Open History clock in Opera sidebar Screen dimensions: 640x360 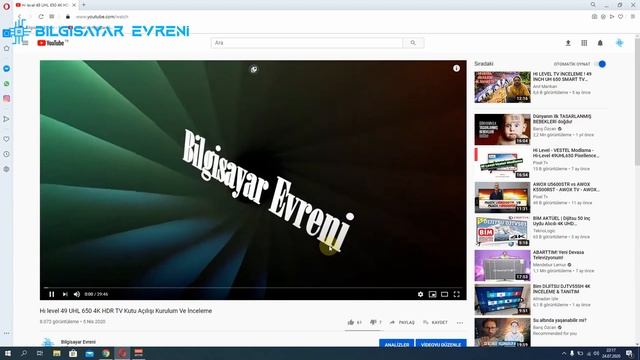coord(7,154)
